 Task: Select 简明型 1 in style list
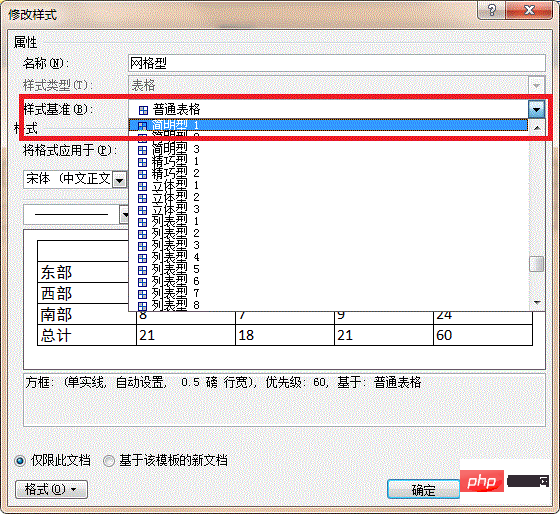click(x=328, y=125)
